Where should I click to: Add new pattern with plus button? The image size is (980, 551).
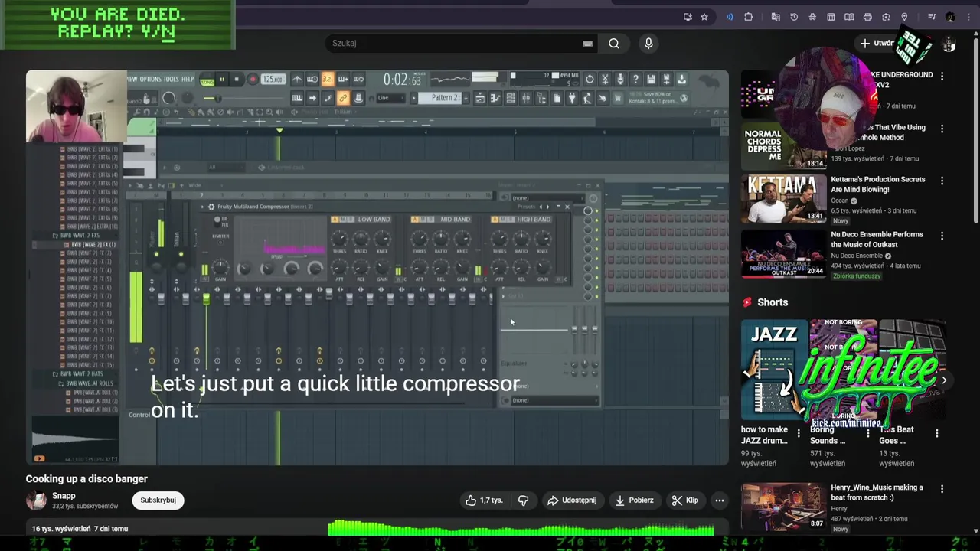click(x=465, y=98)
